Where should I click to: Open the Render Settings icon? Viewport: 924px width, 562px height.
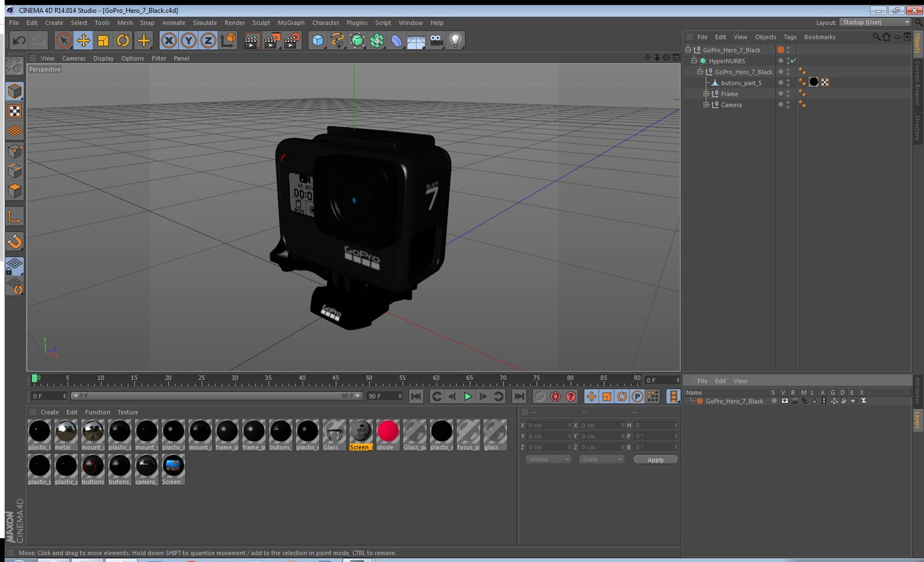[x=293, y=41]
